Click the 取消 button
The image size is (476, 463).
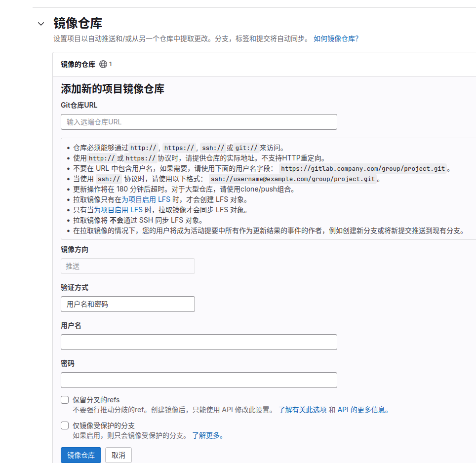pos(119,455)
